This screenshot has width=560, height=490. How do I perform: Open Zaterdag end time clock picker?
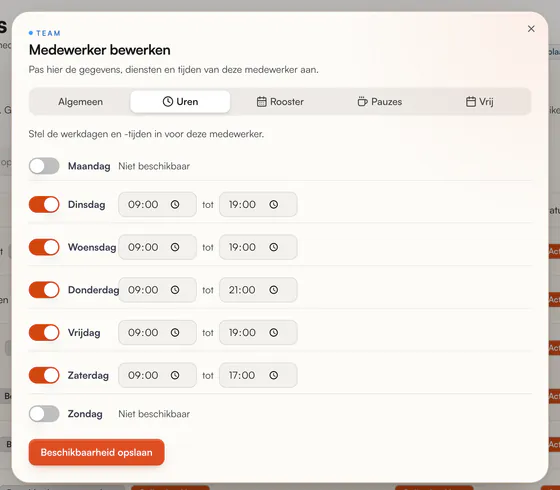click(274, 375)
